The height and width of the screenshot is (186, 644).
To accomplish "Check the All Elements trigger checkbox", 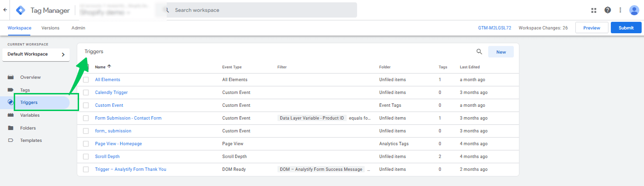I will coord(86,80).
